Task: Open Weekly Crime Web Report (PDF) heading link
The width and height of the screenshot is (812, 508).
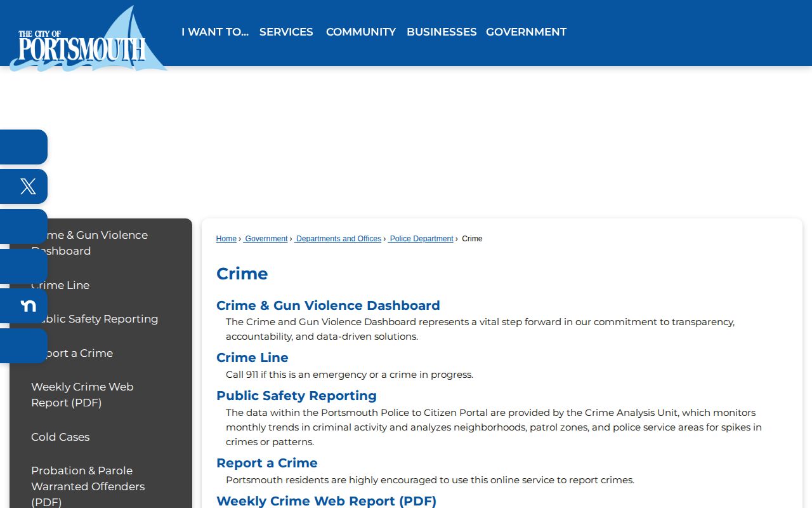Action: [326, 501]
